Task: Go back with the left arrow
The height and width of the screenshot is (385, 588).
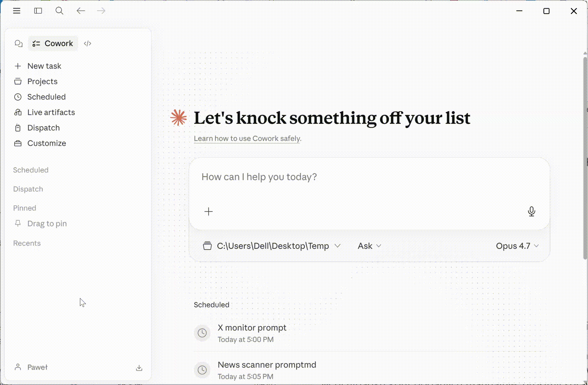Action: point(81,11)
